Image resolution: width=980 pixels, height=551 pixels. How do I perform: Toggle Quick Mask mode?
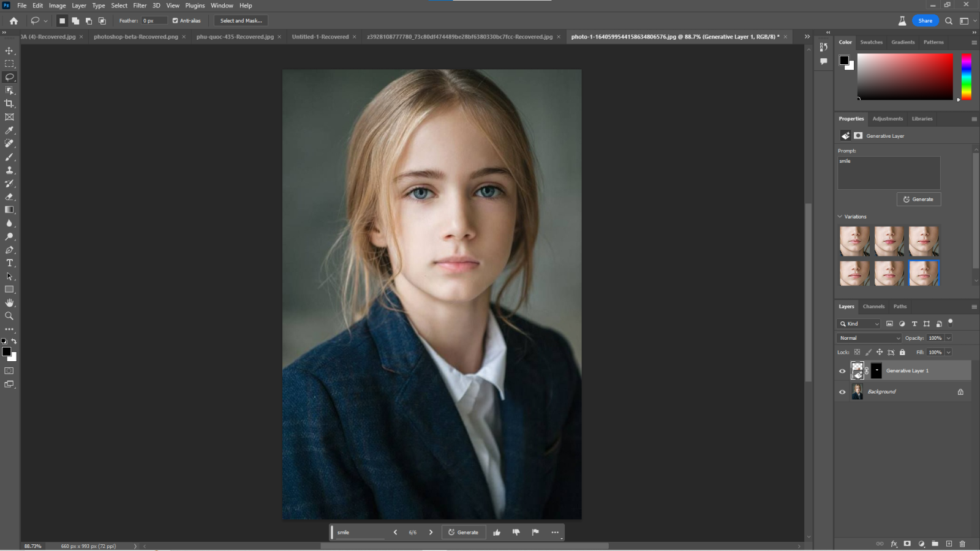coord(9,371)
